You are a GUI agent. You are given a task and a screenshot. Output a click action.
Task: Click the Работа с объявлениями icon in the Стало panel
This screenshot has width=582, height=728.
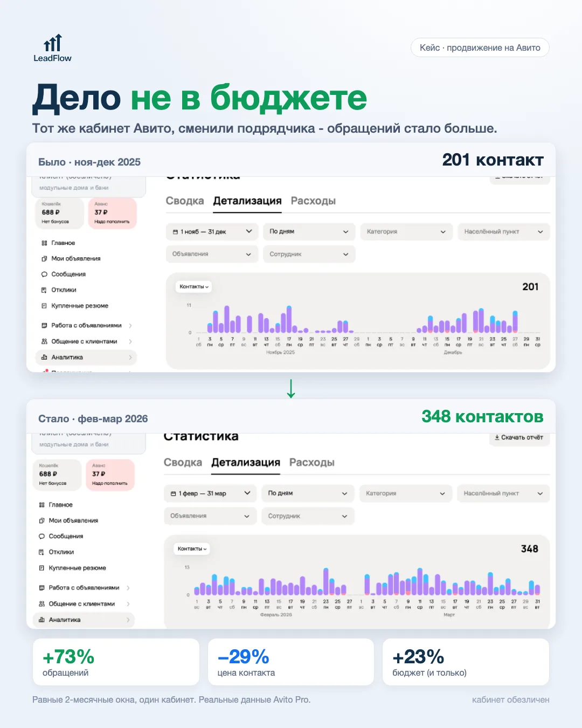41,588
